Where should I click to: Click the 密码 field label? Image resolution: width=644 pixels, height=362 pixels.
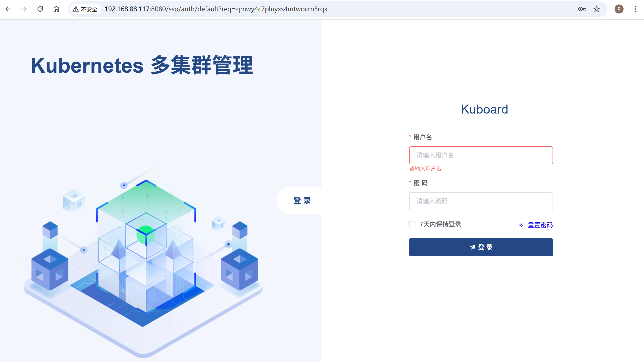pos(420,183)
